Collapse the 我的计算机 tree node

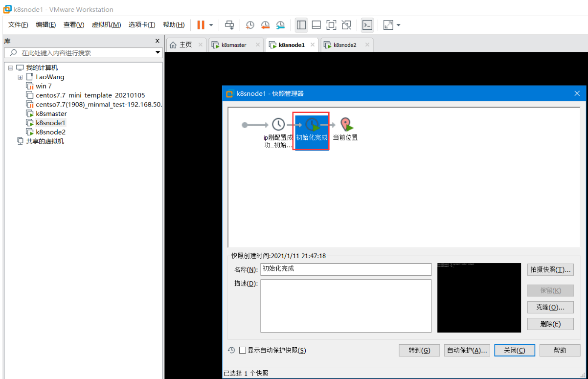[11, 68]
